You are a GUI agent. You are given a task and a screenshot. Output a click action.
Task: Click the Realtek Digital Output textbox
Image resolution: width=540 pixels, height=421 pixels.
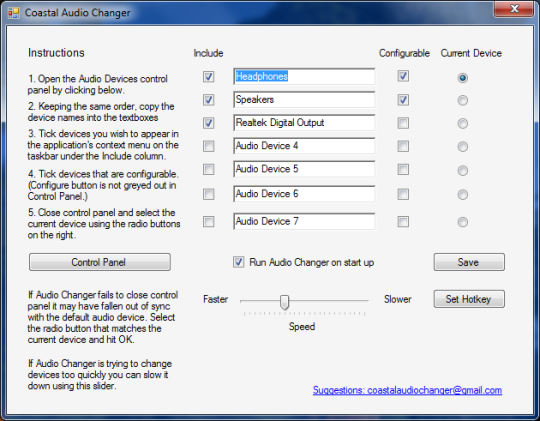click(304, 123)
